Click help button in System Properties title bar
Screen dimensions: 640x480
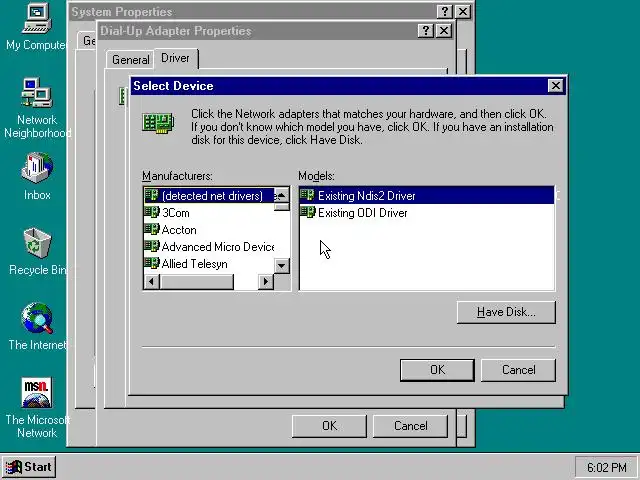pos(444,11)
